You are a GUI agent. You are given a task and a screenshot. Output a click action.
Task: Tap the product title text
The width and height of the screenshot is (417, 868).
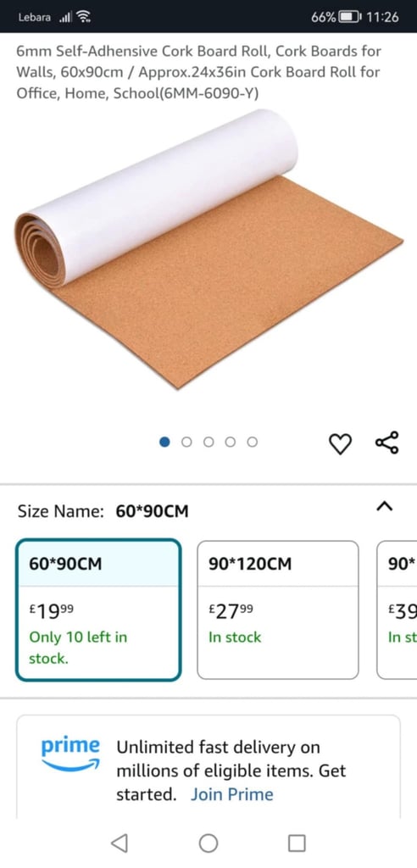click(198, 73)
